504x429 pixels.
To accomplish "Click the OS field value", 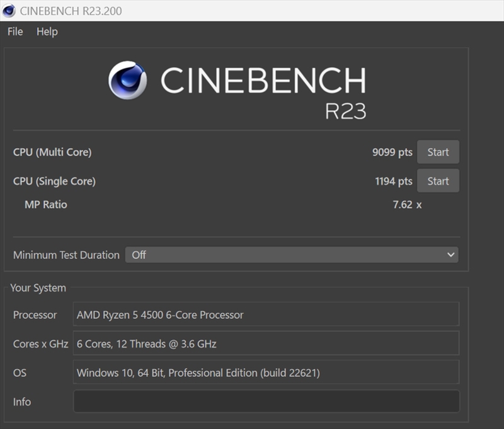I will click(266, 372).
